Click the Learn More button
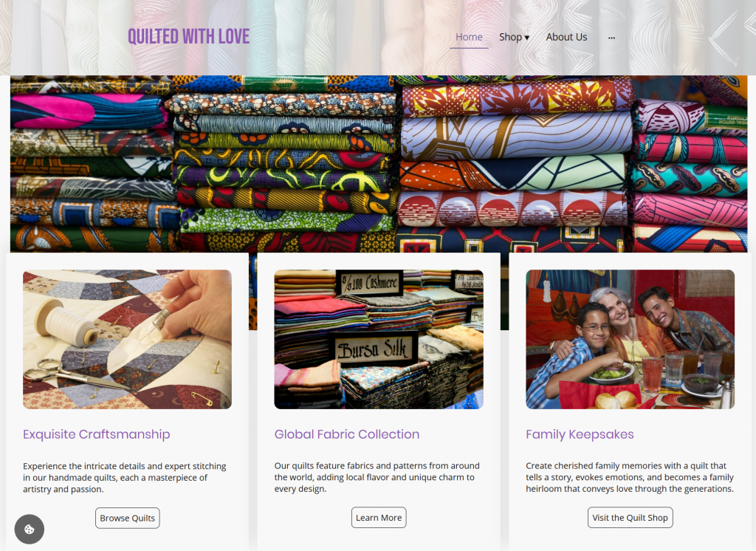Screen dimensions: 756x551 pyautogui.click(x=379, y=517)
